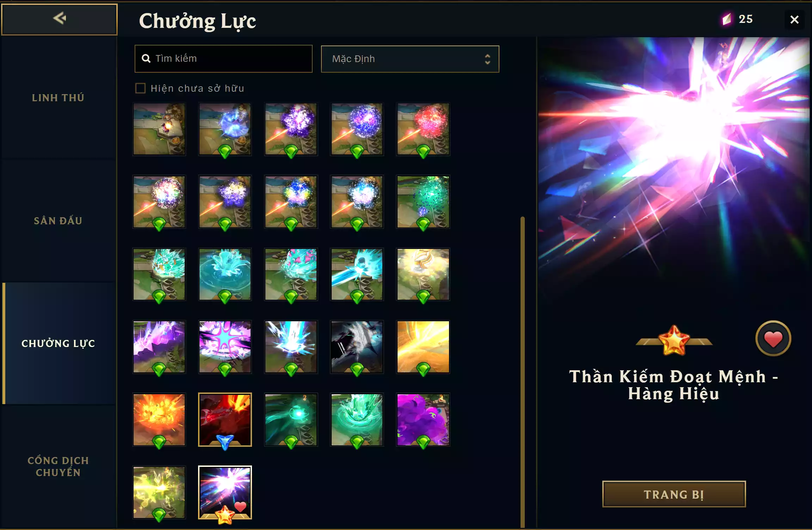
Task: Choose the orange fire explosion thumbnail
Action: click(159, 420)
